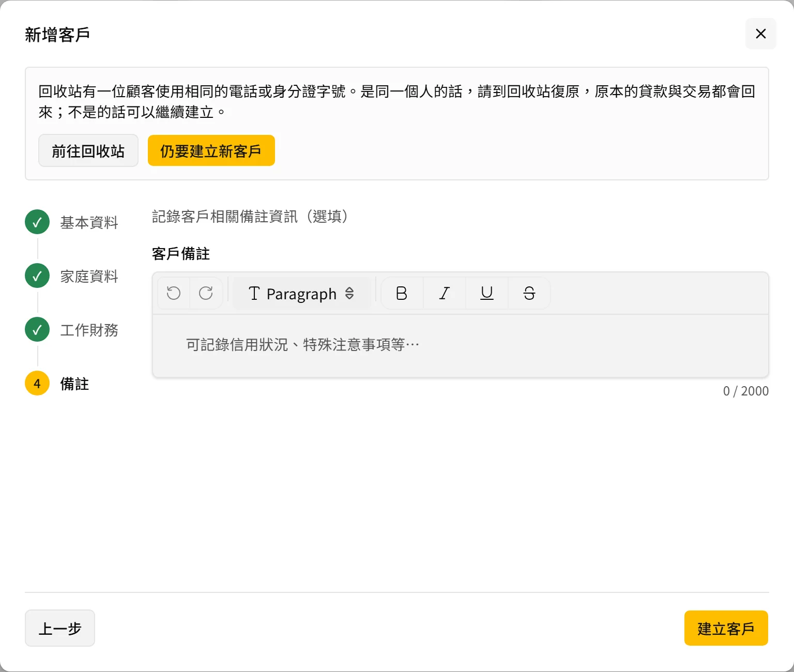Toggle underline formatting
The image size is (794, 672).
(x=486, y=293)
